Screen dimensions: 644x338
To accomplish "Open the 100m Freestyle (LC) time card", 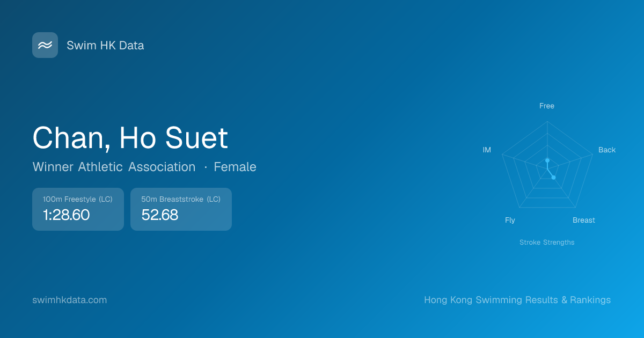I will pyautogui.click(x=78, y=209).
